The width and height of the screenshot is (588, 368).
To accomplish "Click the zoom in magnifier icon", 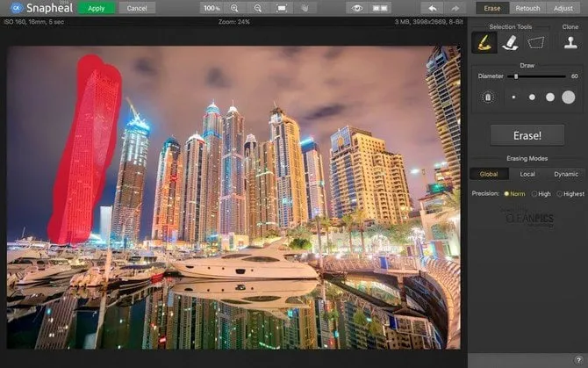I will [x=234, y=8].
